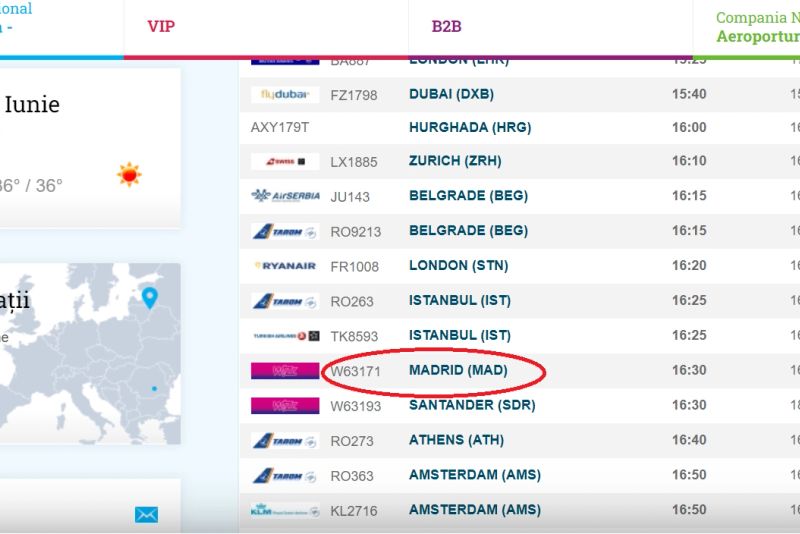The height and width of the screenshot is (534, 800).
Task: Open the Compania Aeroporturi tab
Action: coord(757,27)
